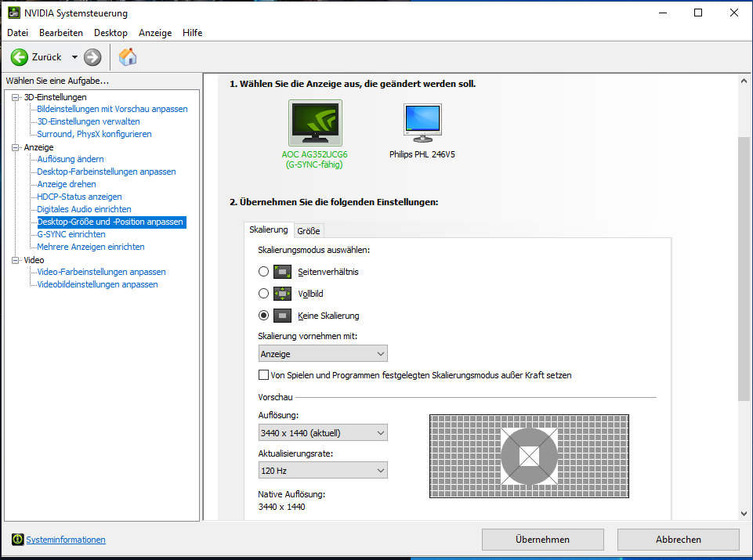The width and height of the screenshot is (753, 560).
Task: Open the Bearbeiten menu
Action: click(x=61, y=33)
